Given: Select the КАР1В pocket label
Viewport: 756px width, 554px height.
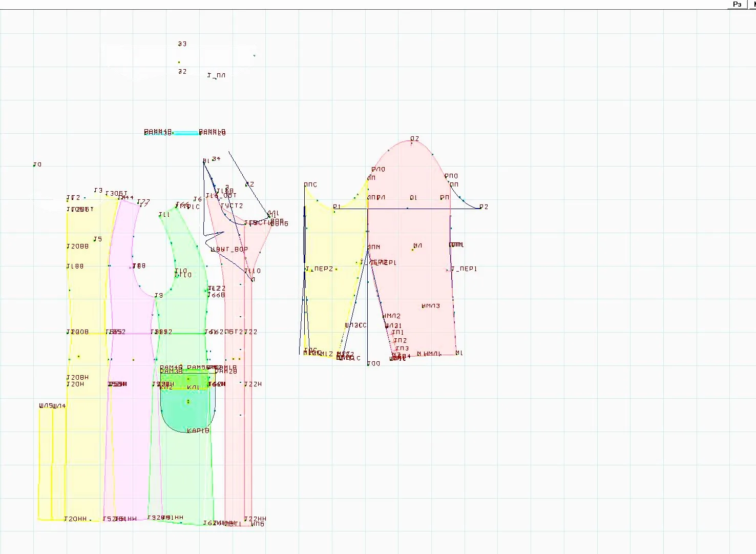Looking at the screenshot, I should pyautogui.click(x=198, y=430).
